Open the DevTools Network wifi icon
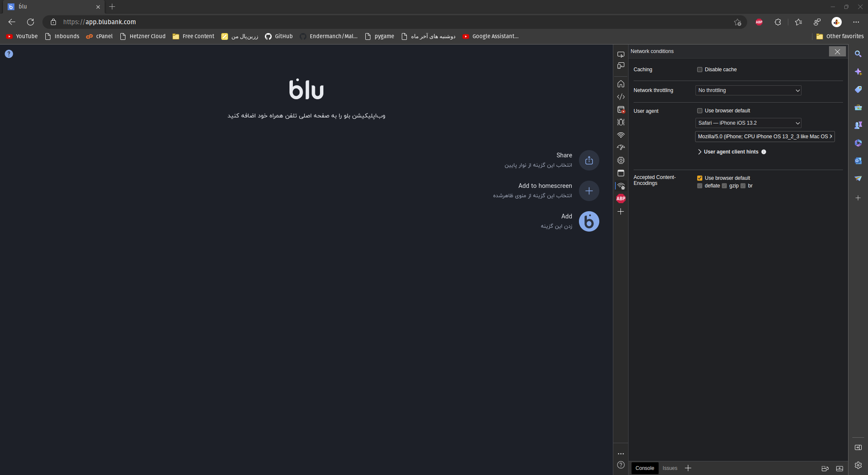 621,135
